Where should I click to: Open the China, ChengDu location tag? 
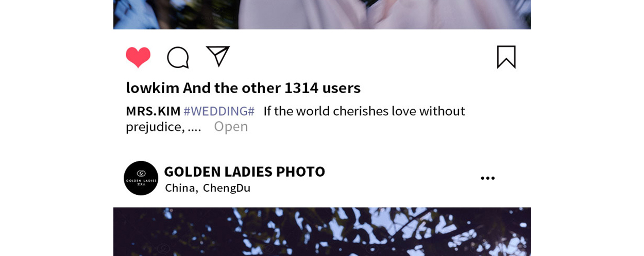point(208,188)
